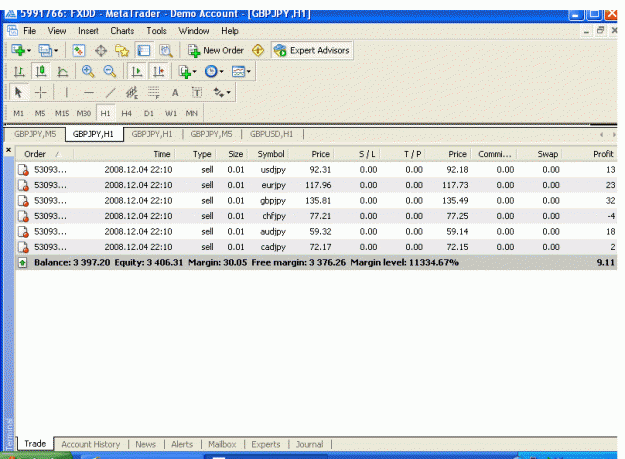Select the Text 'A' drawing tool

click(x=175, y=93)
